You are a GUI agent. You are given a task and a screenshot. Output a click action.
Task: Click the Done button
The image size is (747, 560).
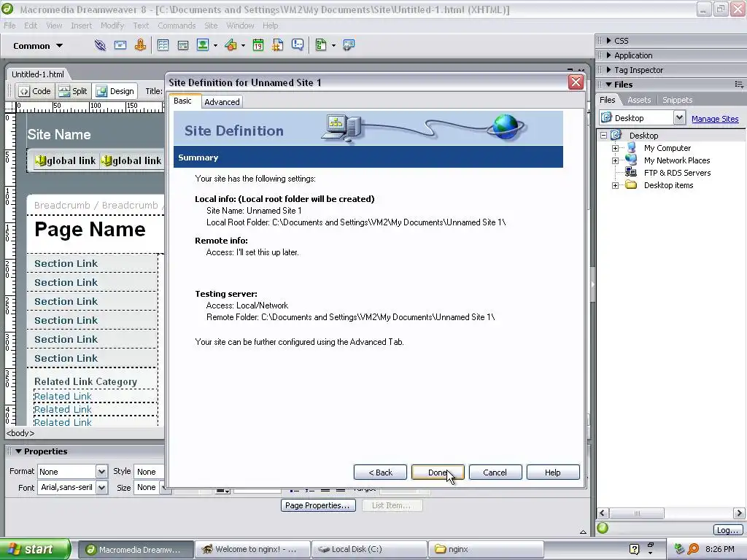(438, 472)
